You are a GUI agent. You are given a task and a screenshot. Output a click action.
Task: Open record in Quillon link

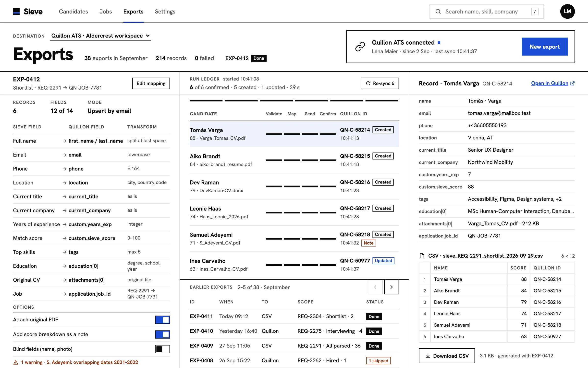tap(550, 83)
